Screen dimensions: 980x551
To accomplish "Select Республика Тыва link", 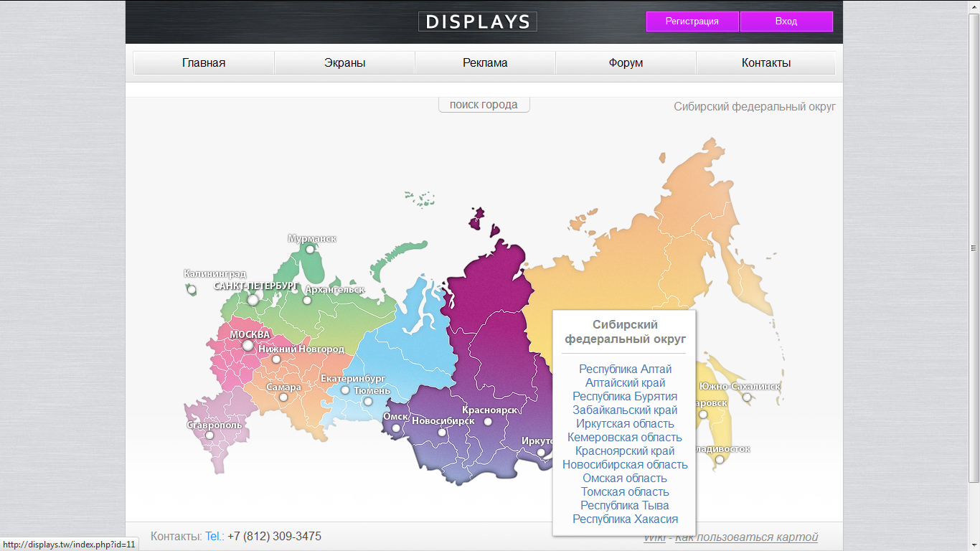I will (626, 506).
